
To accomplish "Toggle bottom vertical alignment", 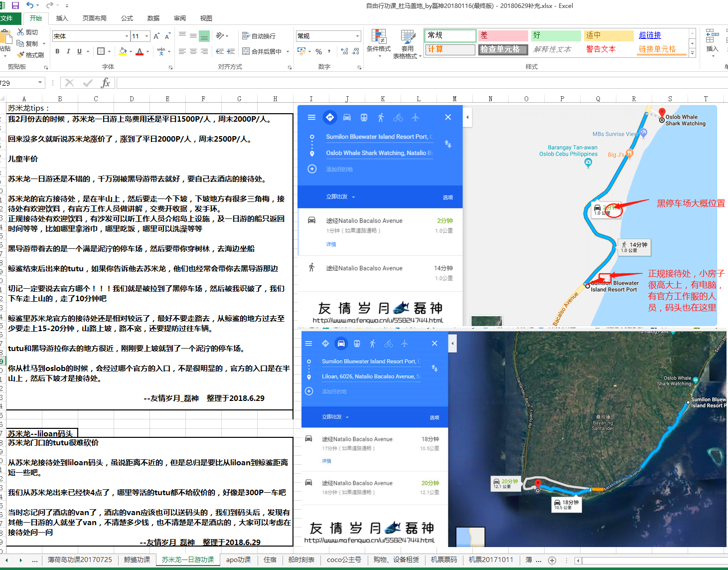I will (204, 36).
